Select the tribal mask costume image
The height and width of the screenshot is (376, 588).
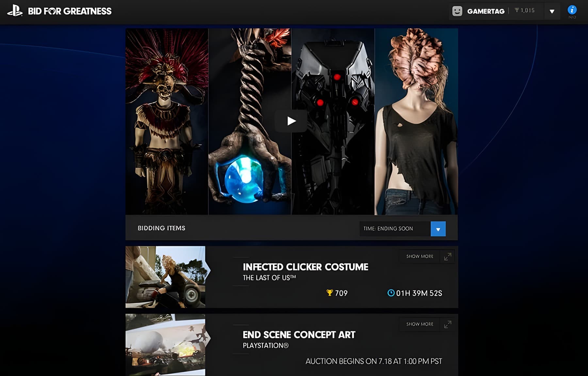(x=167, y=122)
